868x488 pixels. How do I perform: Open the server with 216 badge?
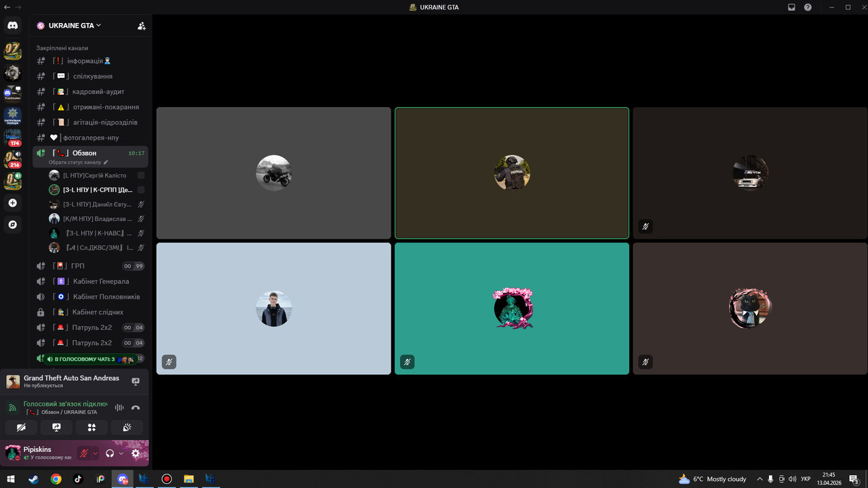(12, 159)
